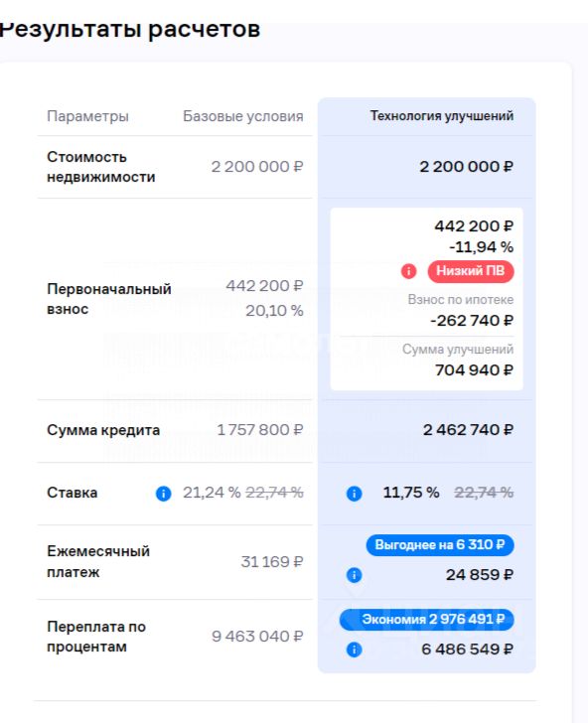Click info icon beside 6 486 549 ₽ overpayment
The height and width of the screenshot is (723, 588).
[354, 650]
